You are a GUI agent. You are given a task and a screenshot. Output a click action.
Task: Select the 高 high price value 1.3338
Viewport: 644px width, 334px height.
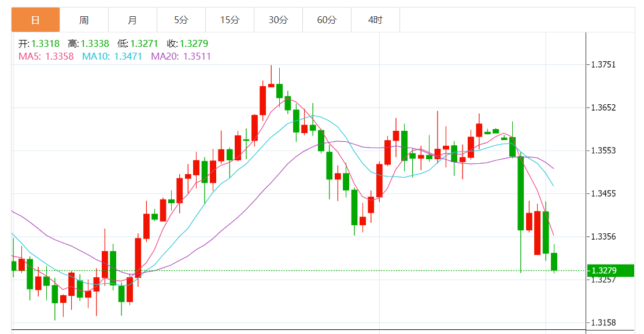95,43
